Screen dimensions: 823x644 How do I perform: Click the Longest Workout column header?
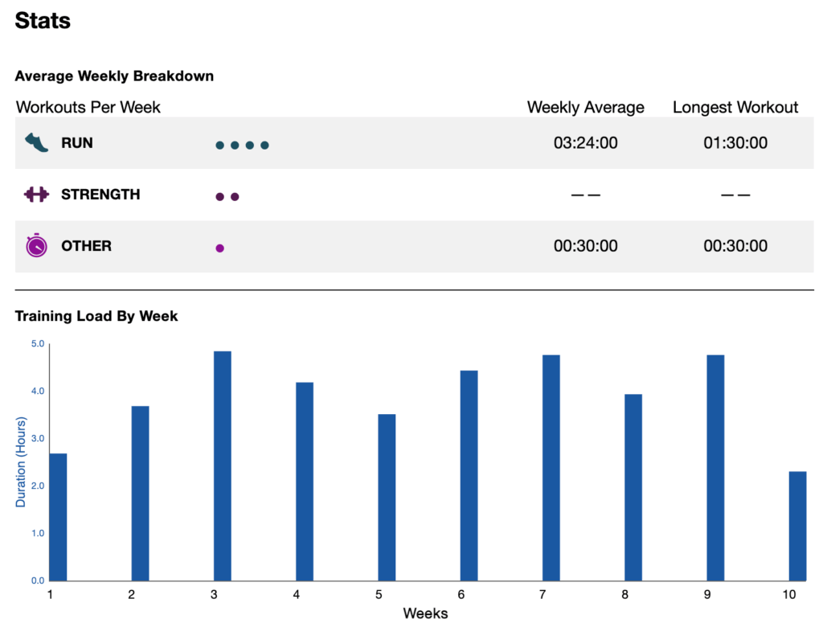(x=735, y=107)
